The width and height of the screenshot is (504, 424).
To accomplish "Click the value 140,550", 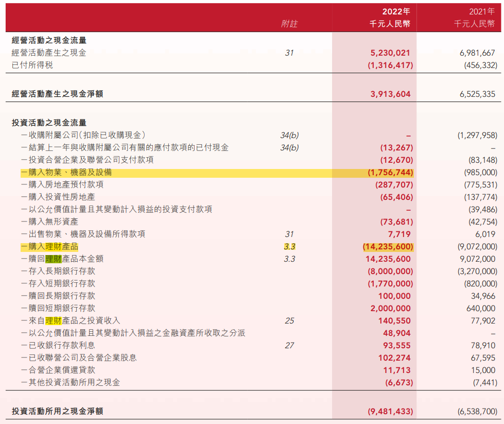I will (394, 321).
